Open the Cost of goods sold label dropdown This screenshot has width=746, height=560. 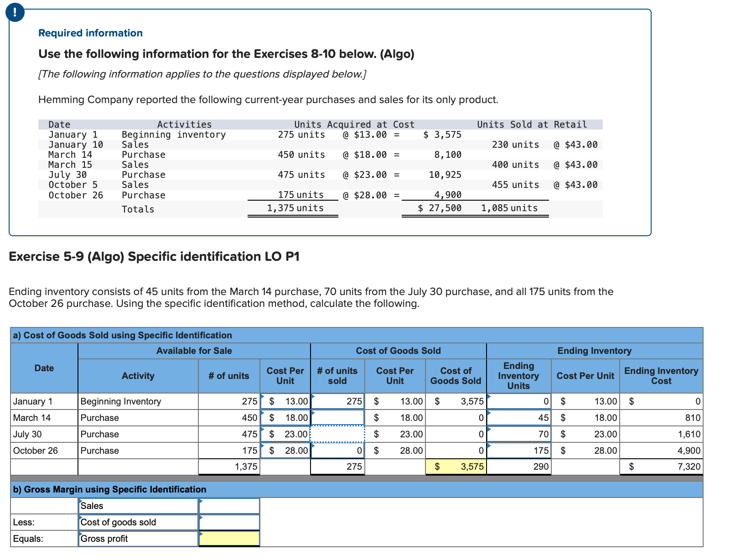138,522
